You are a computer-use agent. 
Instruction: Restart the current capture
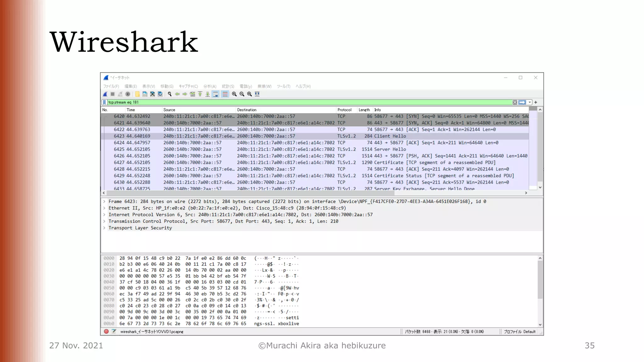[x=120, y=94]
